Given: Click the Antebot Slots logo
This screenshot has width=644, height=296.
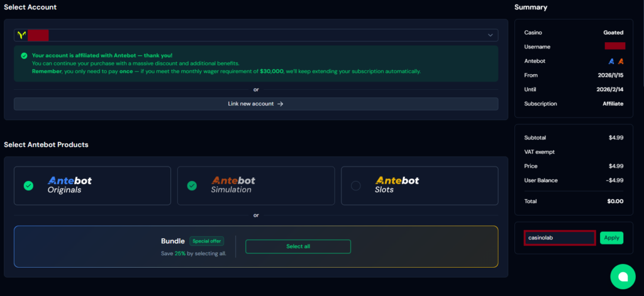Looking at the screenshot, I should coord(397,185).
